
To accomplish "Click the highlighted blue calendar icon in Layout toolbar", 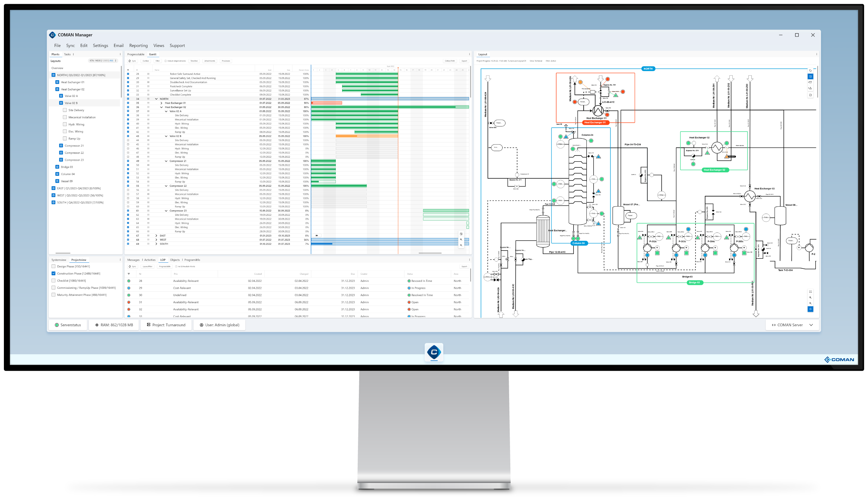I will click(x=810, y=77).
